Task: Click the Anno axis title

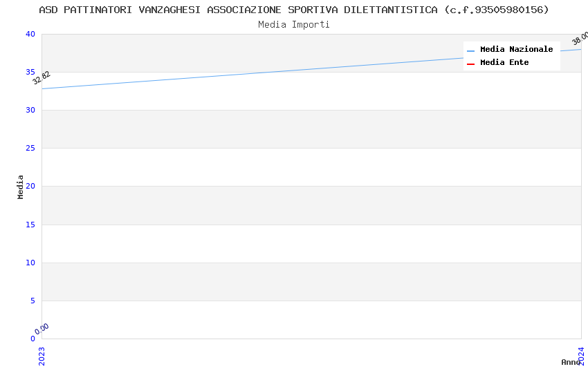Action: 571,362
